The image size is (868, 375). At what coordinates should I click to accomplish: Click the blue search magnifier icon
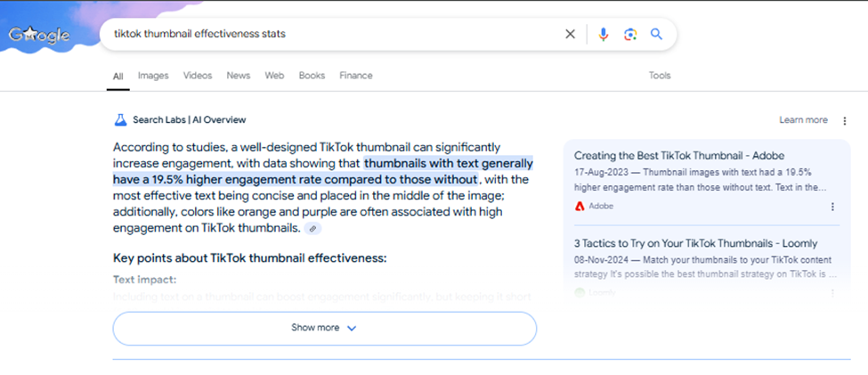point(656,34)
